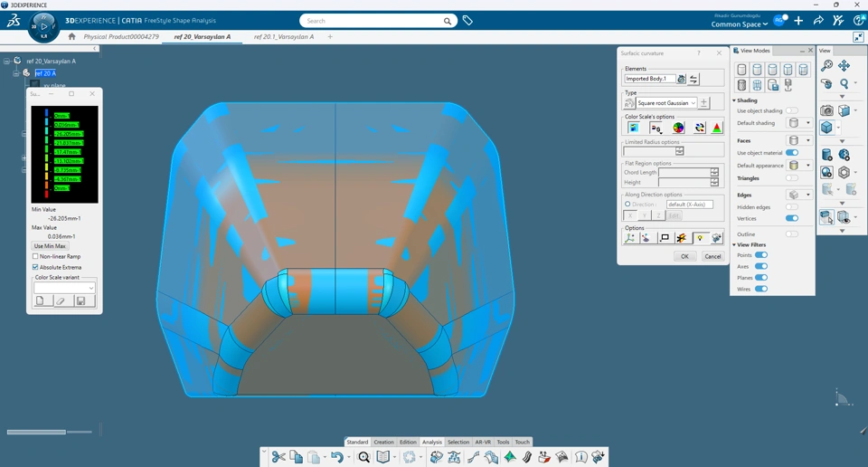Click the Copy icon in bottom toolbar

(297, 457)
